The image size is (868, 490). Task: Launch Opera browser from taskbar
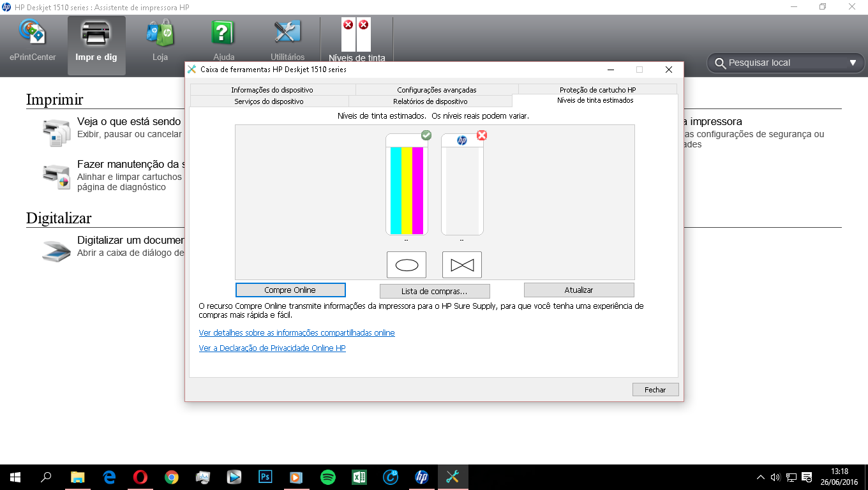coord(140,477)
